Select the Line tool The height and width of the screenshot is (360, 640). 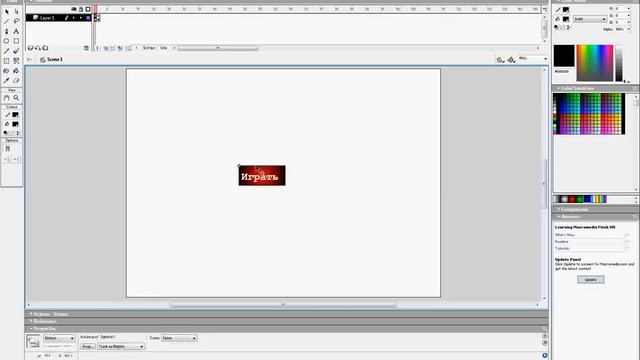[x=7, y=21]
